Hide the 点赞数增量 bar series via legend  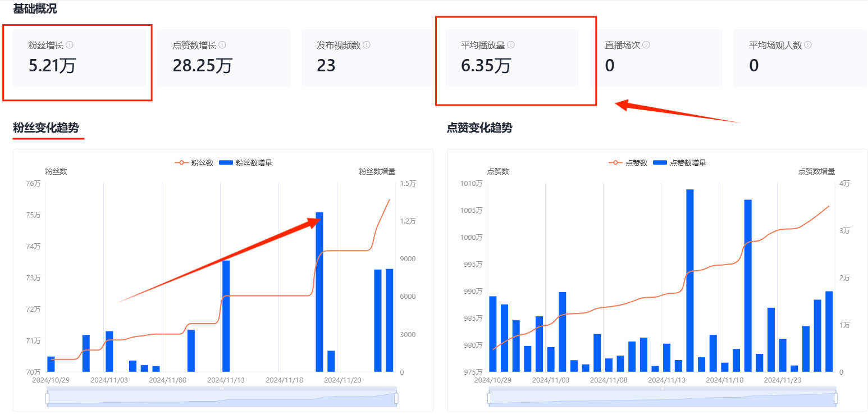pos(680,163)
